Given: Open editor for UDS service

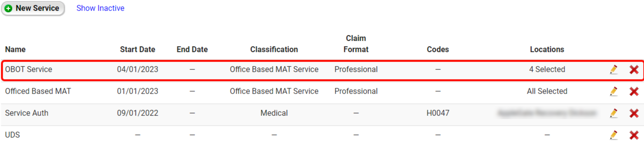Looking at the screenshot, I should click(x=614, y=135).
